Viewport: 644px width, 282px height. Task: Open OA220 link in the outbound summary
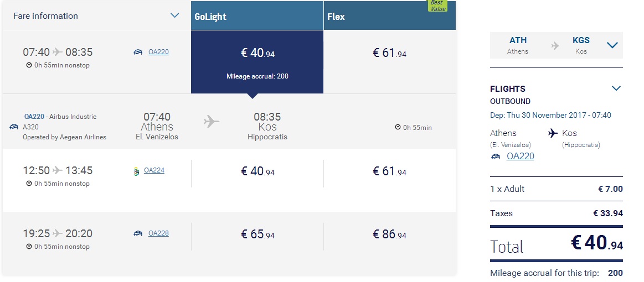521,156
